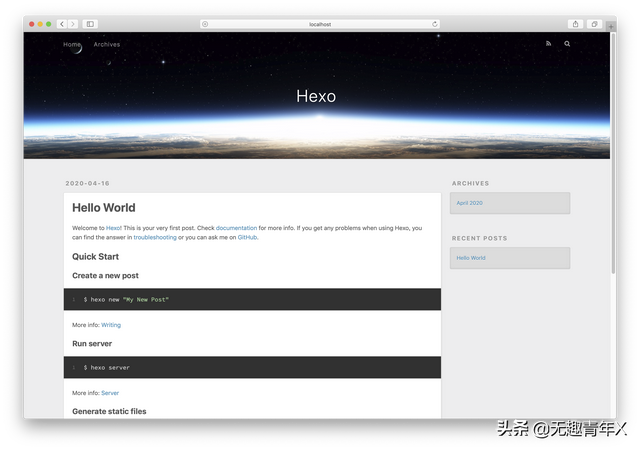
Task: Maximize the window with green button
Action: (49, 24)
